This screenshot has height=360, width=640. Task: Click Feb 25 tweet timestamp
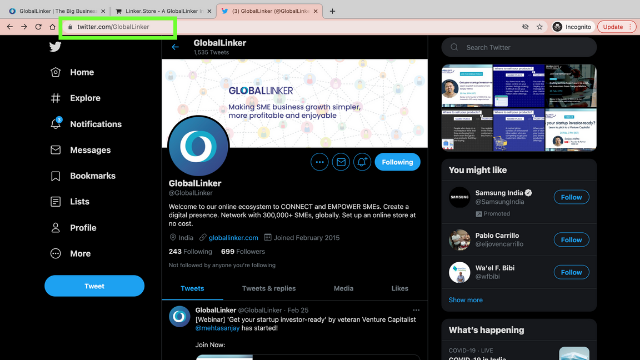coord(298,310)
